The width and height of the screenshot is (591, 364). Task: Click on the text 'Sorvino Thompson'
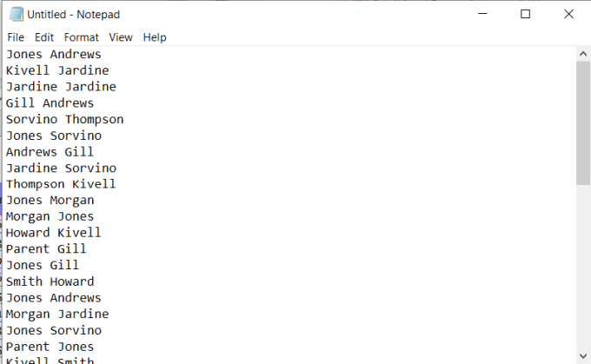pos(65,119)
